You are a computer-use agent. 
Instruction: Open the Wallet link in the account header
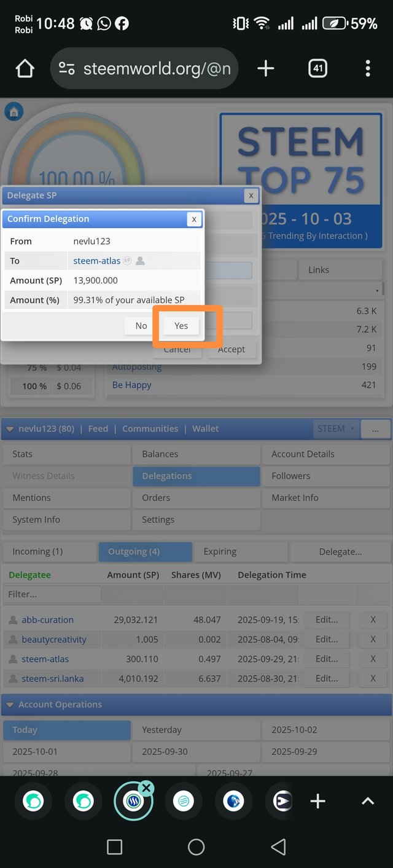coord(205,428)
